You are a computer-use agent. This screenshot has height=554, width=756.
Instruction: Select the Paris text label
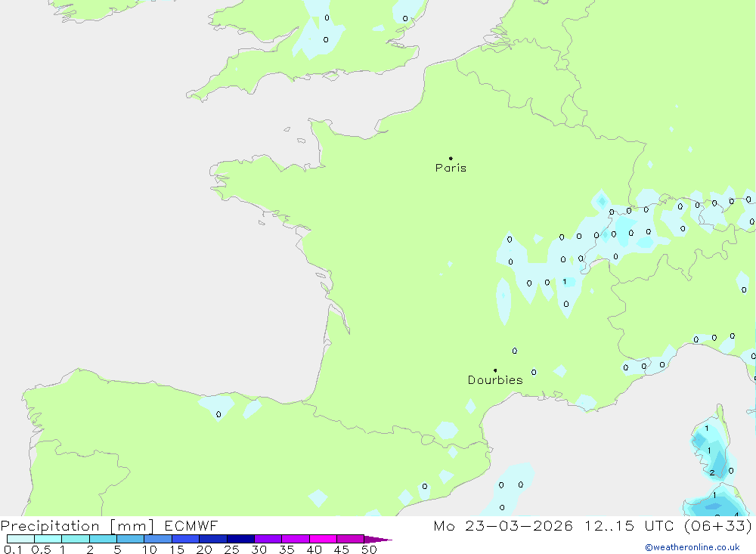(451, 169)
